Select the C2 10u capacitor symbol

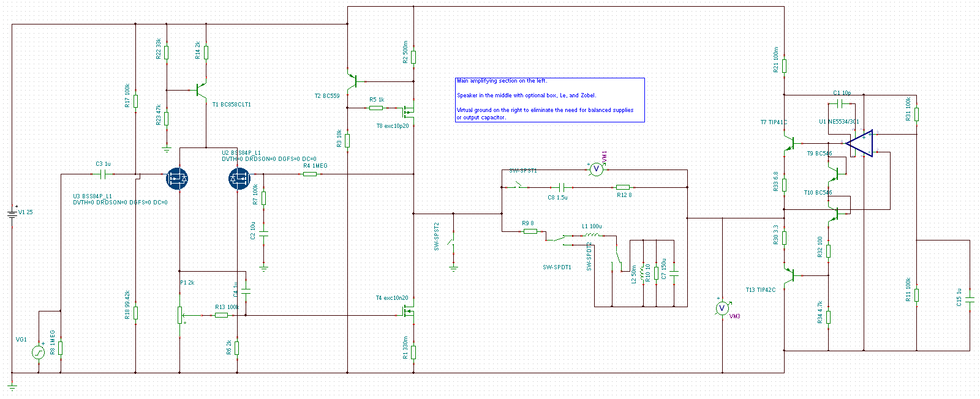click(264, 234)
